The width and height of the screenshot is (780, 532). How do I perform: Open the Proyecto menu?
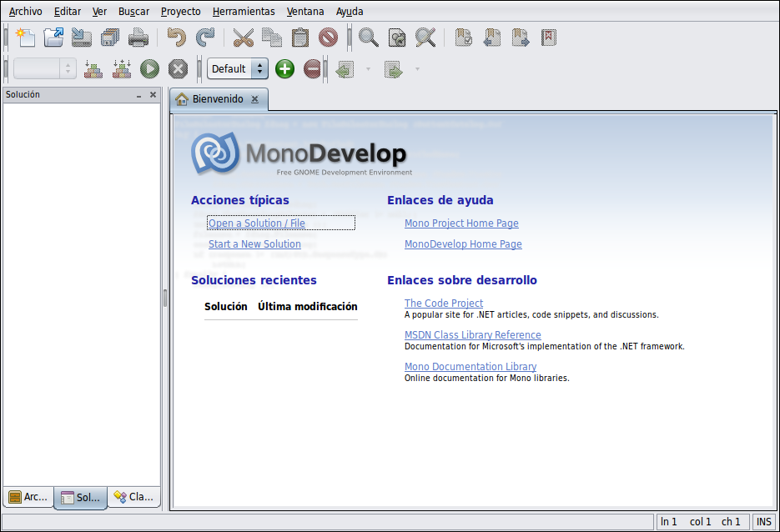[x=180, y=12]
